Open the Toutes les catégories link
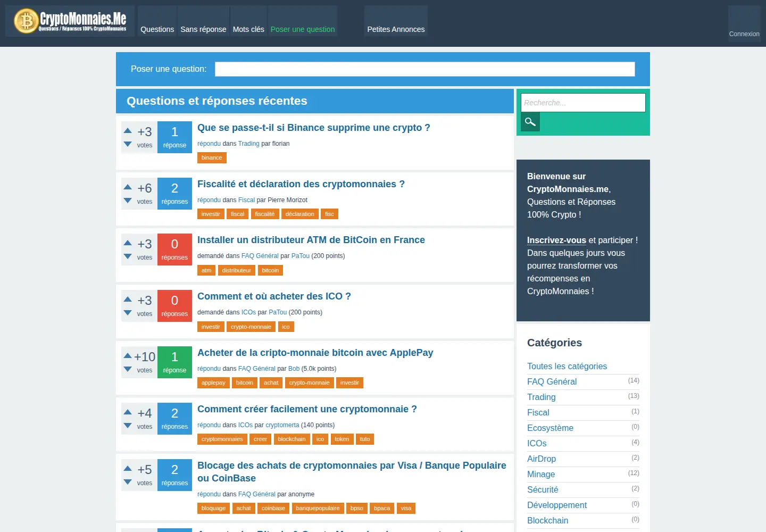Viewport: 766px width, 532px height. pos(567,366)
